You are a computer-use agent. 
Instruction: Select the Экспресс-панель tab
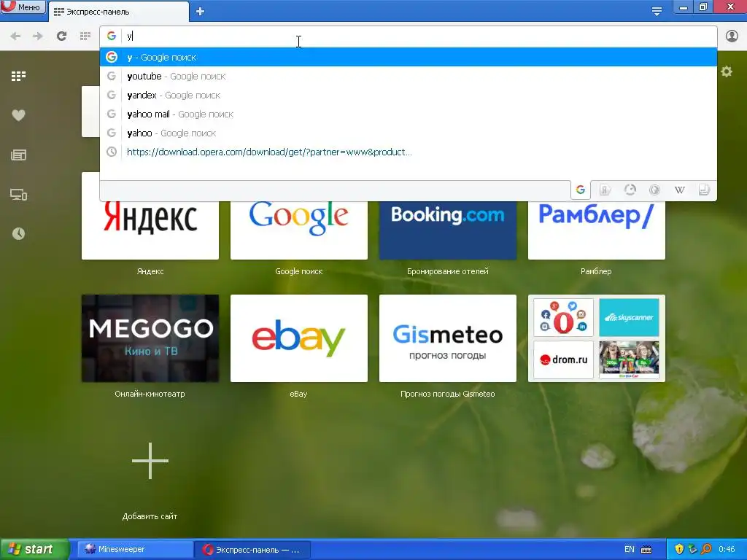[119, 12]
